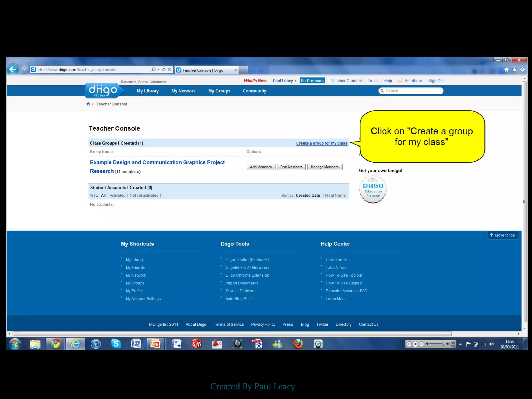532x399 pixels.
Task: Open the Windows Start button
Action: [15, 344]
